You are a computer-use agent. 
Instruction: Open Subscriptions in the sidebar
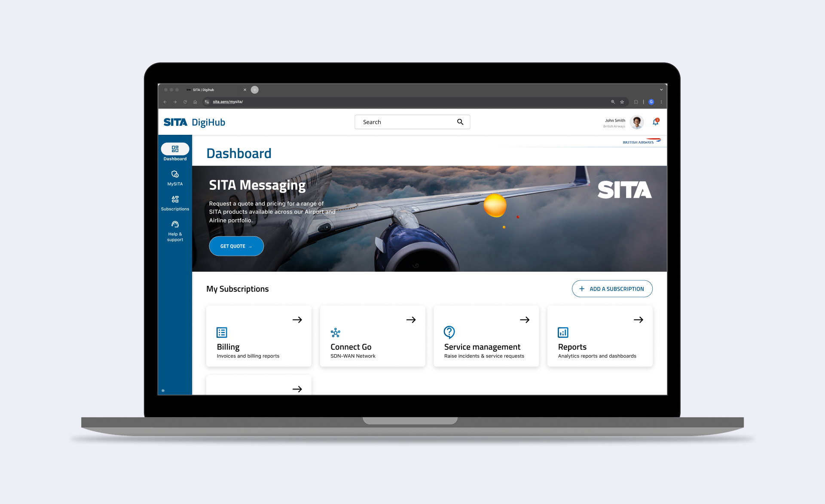[175, 203]
